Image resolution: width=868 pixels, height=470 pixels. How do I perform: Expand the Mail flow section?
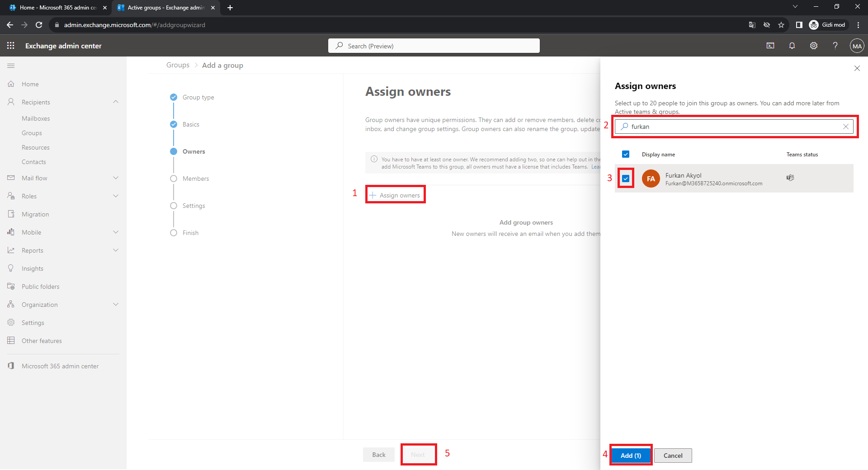[116, 178]
